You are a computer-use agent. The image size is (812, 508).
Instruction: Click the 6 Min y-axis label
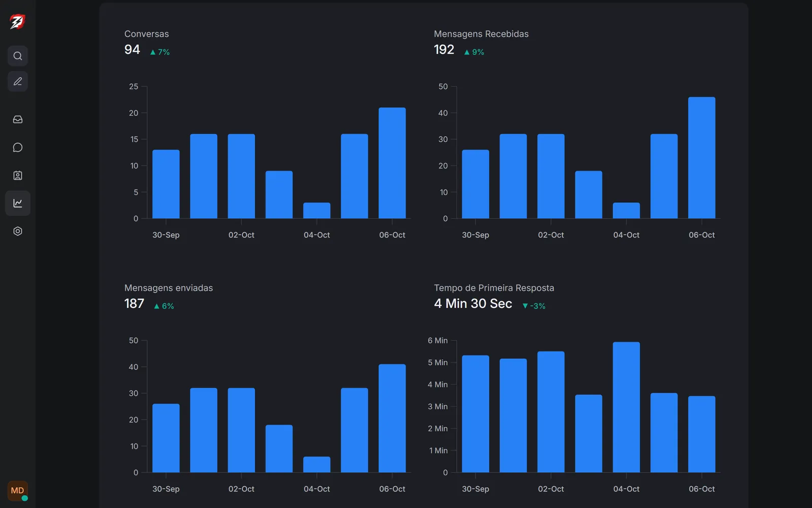(x=437, y=340)
